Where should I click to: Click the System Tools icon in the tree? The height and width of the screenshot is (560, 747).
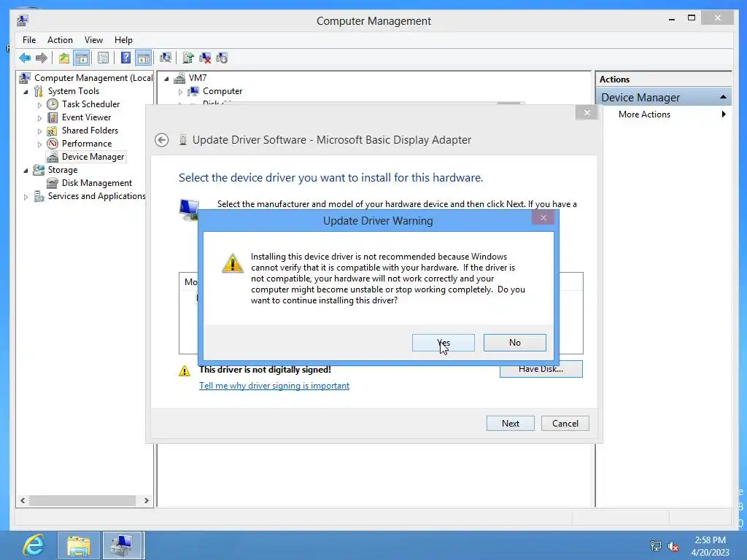pyautogui.click(x=39, y=91)
